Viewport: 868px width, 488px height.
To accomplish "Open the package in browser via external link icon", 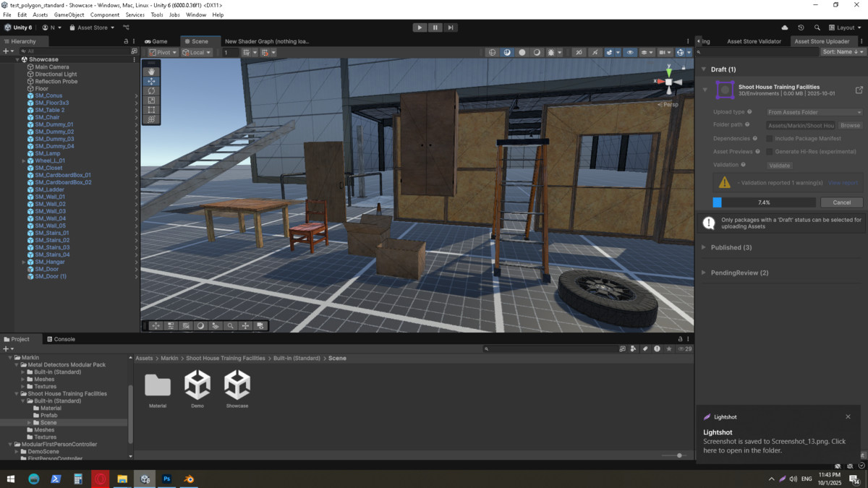I will pos(859,90).
